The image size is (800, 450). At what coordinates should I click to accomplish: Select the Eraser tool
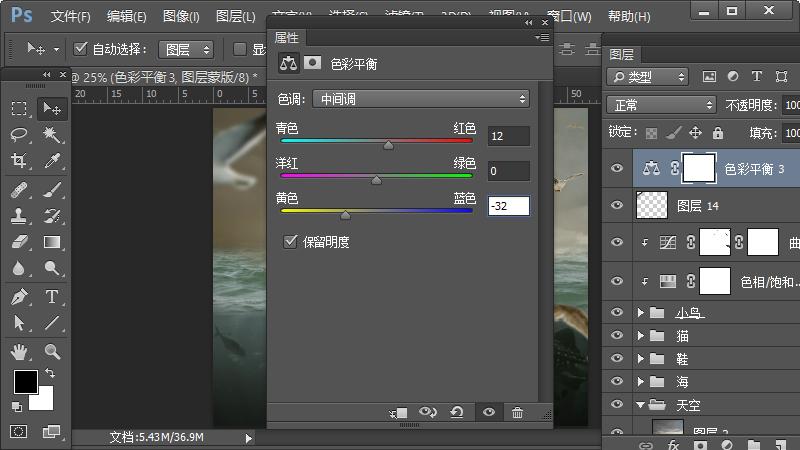19,242
